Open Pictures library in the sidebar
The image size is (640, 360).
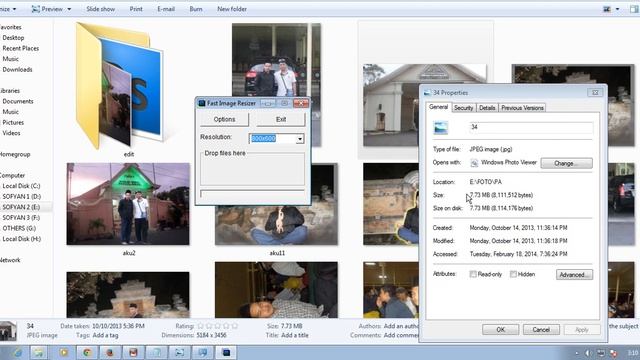coord(13,122)
